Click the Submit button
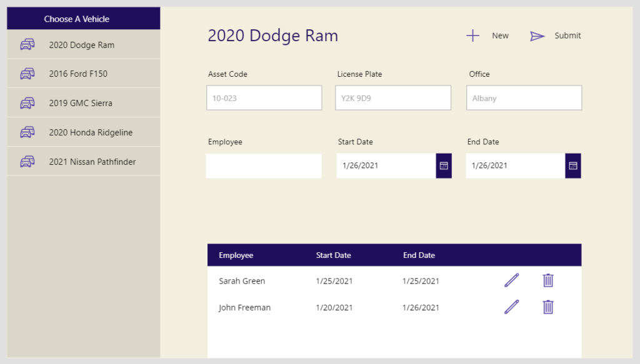Screen dimensions: 640x364 click(x=567, y=36)
